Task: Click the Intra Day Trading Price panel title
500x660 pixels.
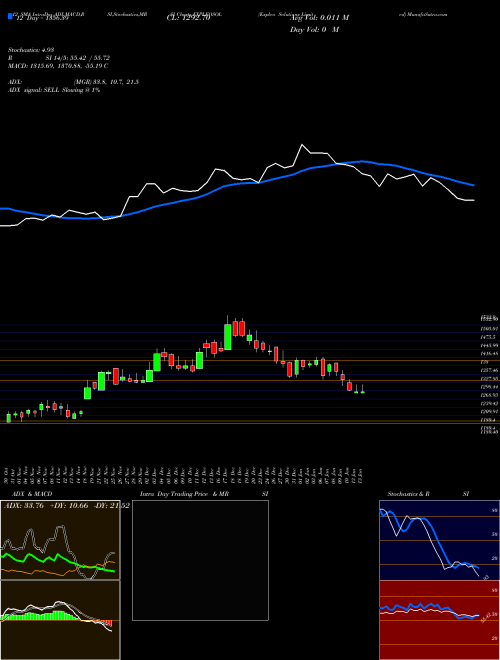Action: click(x=184, y=494)
